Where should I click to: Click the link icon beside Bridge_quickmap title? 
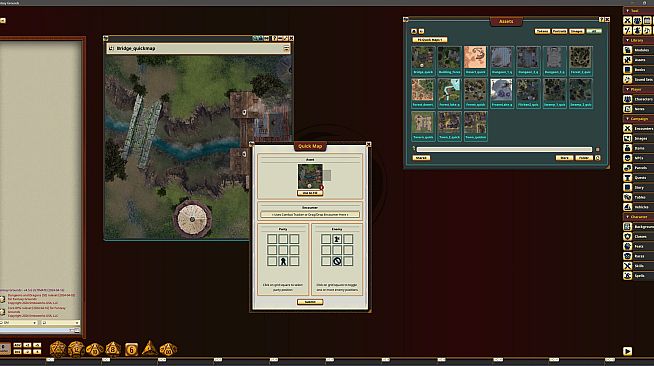coord(111,48)
